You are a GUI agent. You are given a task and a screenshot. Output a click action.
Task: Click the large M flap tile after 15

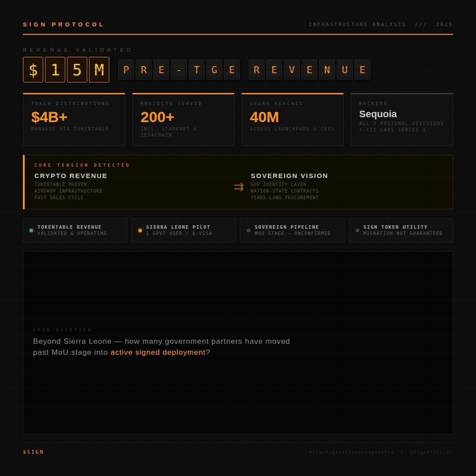click(99, 70)
